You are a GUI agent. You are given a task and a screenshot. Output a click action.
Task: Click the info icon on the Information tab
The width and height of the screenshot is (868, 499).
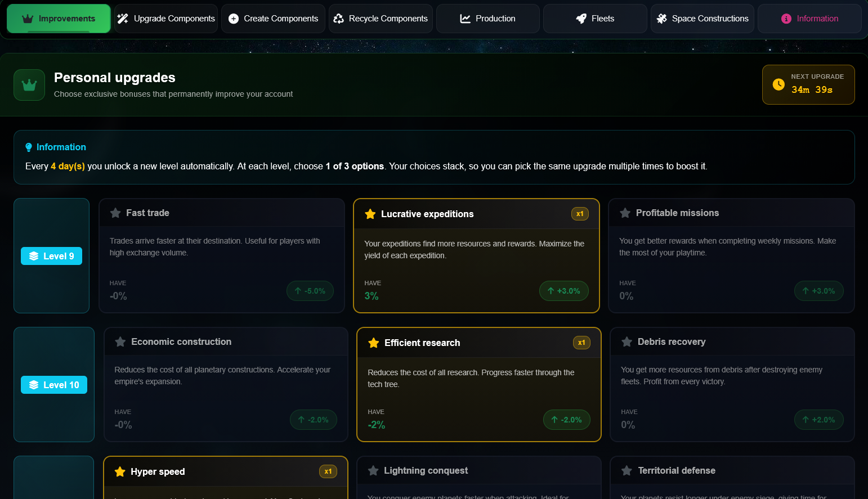pyautogui.click(x=786, y=18)
